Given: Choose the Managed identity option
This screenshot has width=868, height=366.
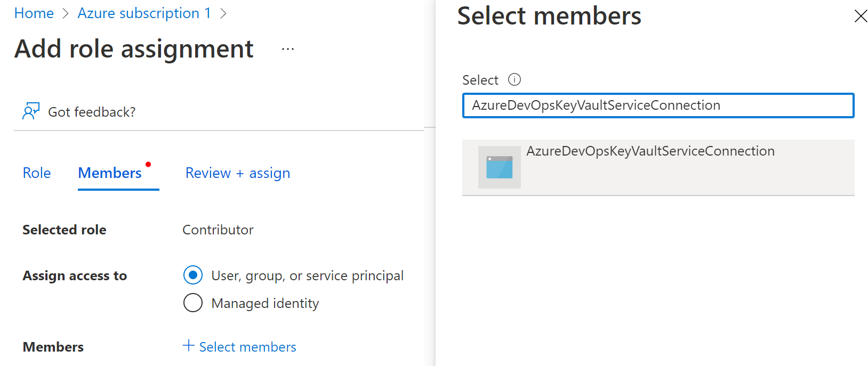Looking at the screenshot, I should (x=193, y=303).
